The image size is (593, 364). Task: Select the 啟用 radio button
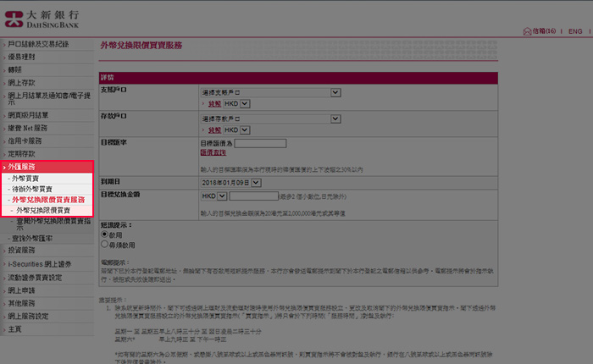105,235
